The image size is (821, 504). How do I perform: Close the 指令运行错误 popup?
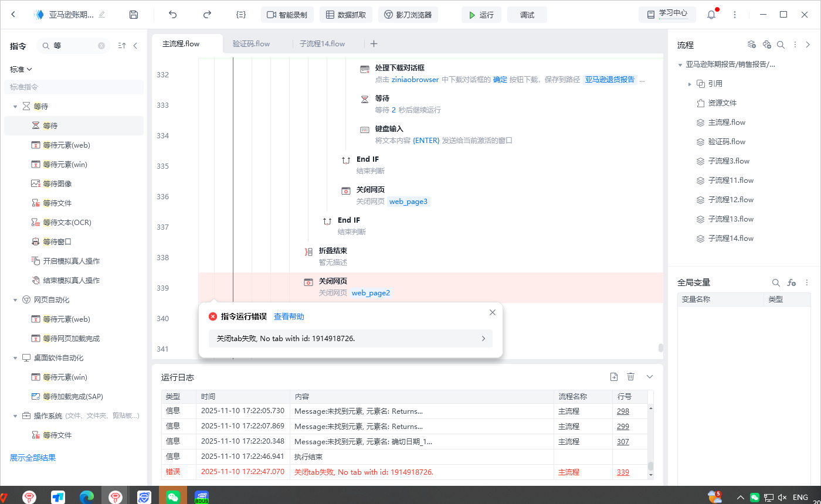pyautogui.click(x=493, y=312)
